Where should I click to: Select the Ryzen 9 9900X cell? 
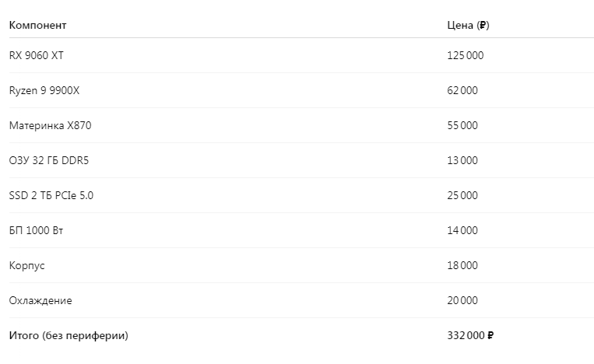[44, 90]
